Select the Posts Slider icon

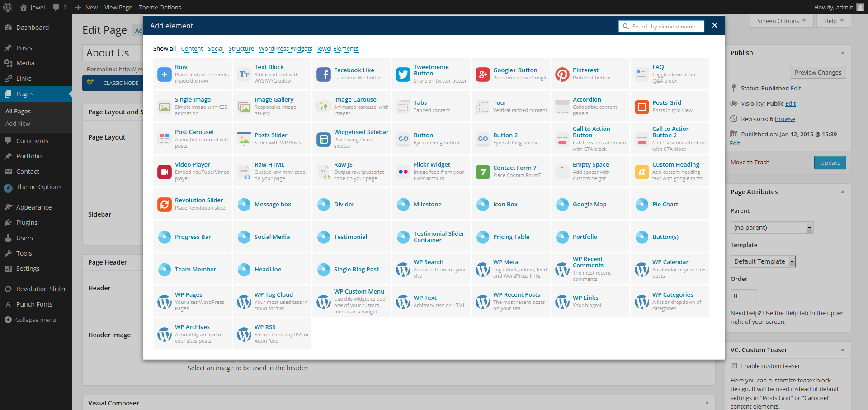[x=244, y=139]
